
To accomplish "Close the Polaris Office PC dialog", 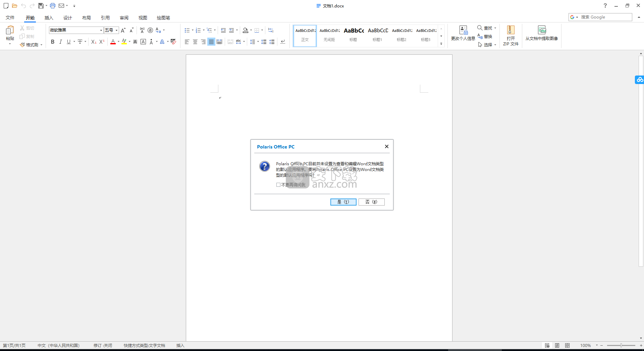I will (386, 146).
